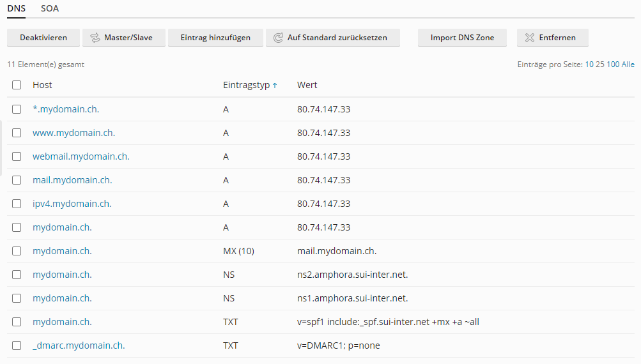Open the ipv4.mydomain.ch. record link

pos(72,204)
